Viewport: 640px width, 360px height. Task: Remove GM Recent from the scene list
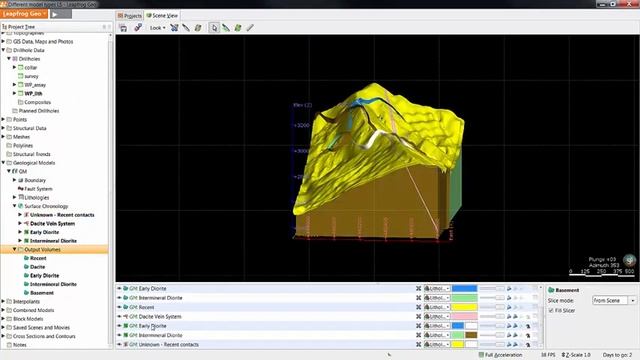(x=418, y=307)
